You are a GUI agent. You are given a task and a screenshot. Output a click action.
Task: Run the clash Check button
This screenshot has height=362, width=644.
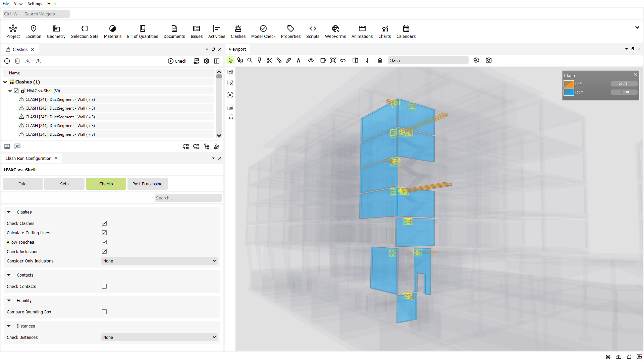coord(177,61)
